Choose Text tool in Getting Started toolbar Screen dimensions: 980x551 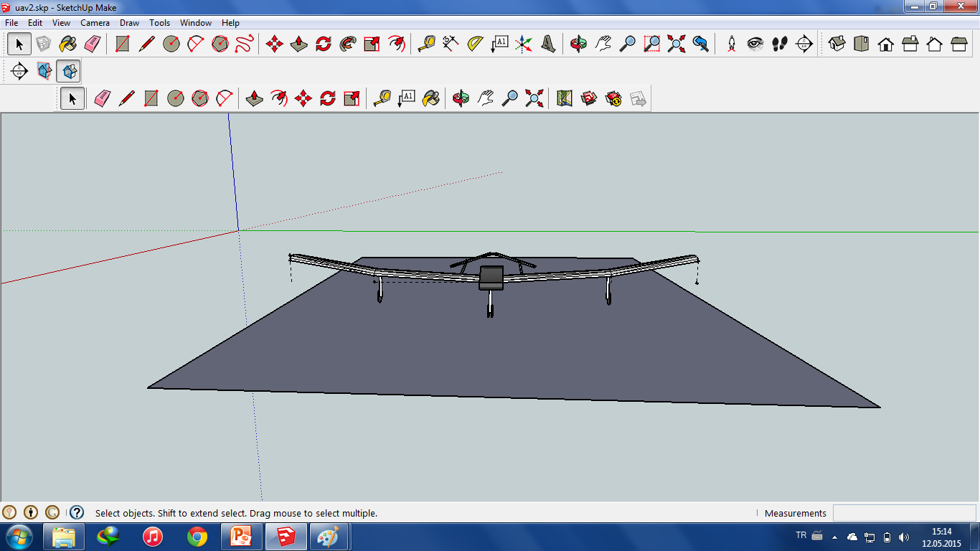point(406,98)
